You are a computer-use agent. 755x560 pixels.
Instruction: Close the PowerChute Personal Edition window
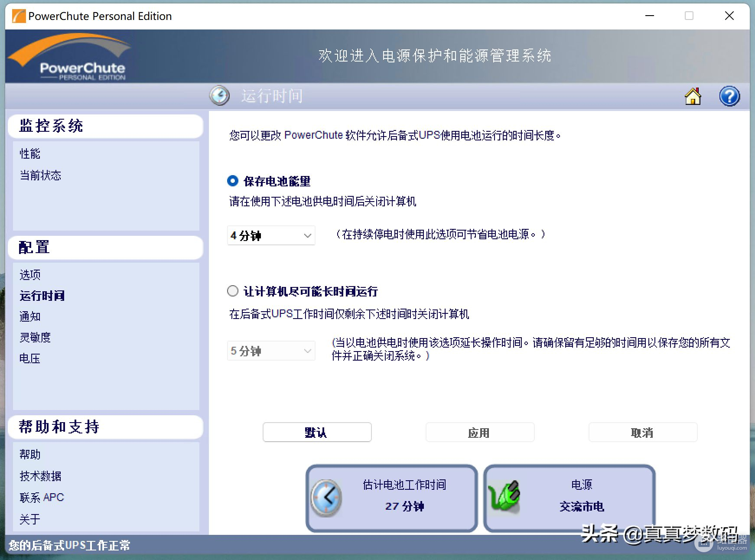[x=729, y=16]
